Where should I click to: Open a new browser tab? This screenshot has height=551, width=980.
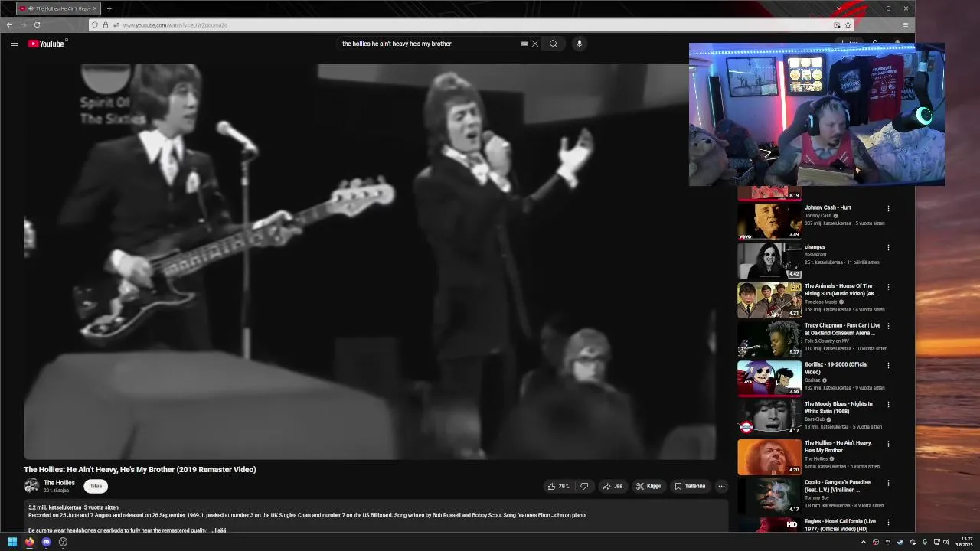(x=109, y=8)
